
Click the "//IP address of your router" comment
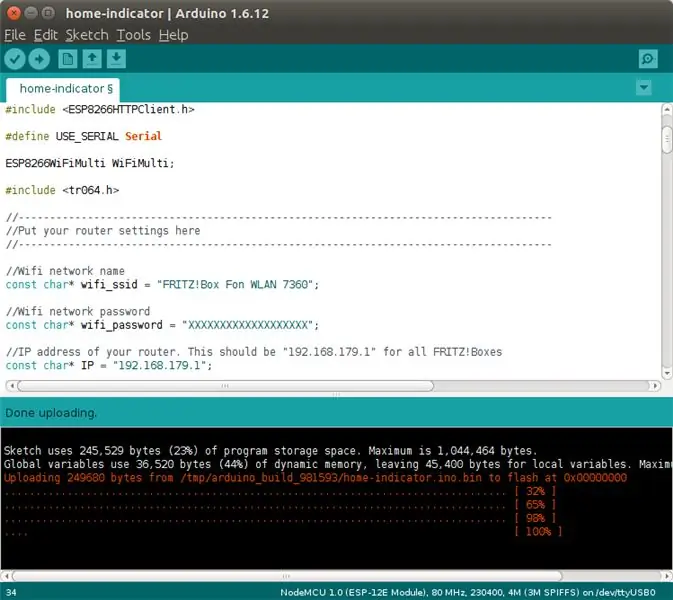click(x=254, y=352)
